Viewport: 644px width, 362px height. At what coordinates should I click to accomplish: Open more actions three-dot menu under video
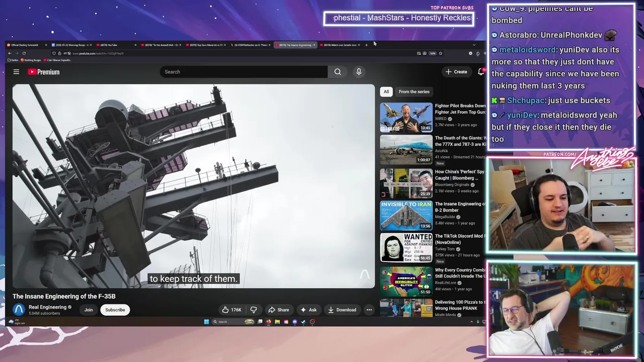(369, 310)
